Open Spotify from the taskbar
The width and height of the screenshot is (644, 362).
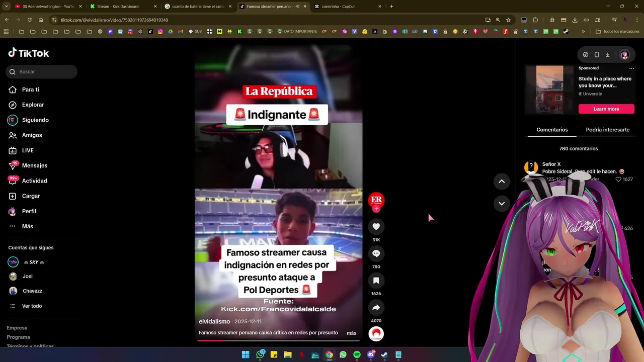(x=357, y=354)
